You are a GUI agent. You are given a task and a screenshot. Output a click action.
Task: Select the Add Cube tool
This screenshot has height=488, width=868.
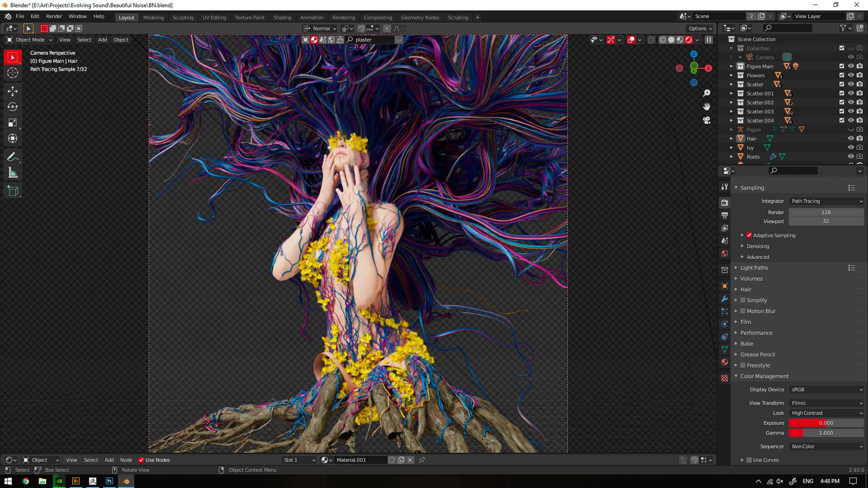[13, 191]
